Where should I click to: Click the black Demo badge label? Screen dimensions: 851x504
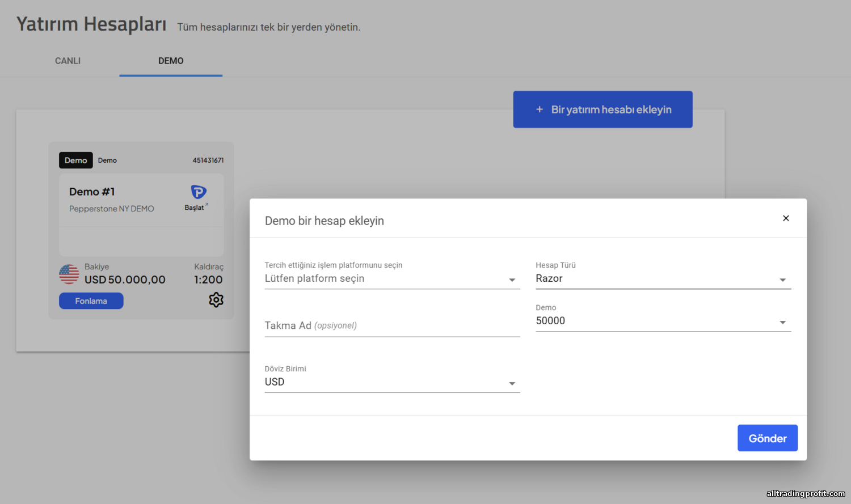[75, 160]
